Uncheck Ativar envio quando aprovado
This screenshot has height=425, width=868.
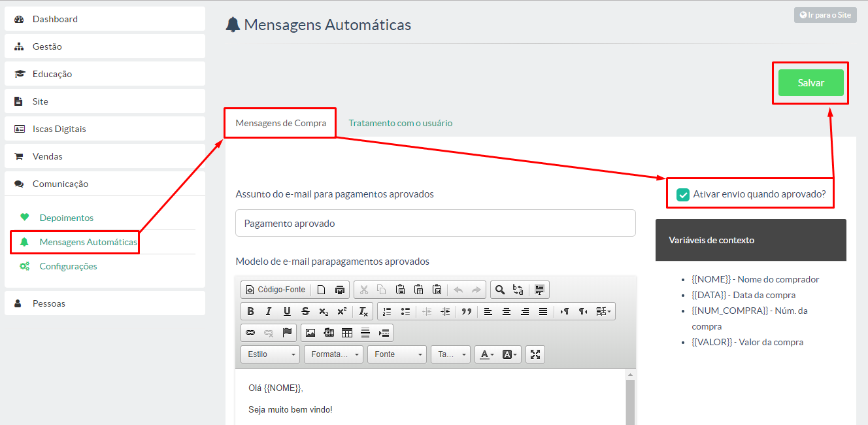coord(683,195)
